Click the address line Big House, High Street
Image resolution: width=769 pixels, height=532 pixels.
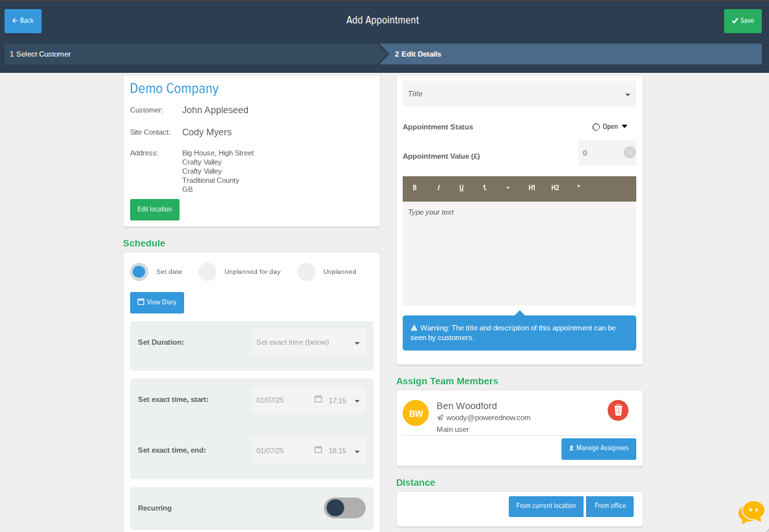(218, 153)
